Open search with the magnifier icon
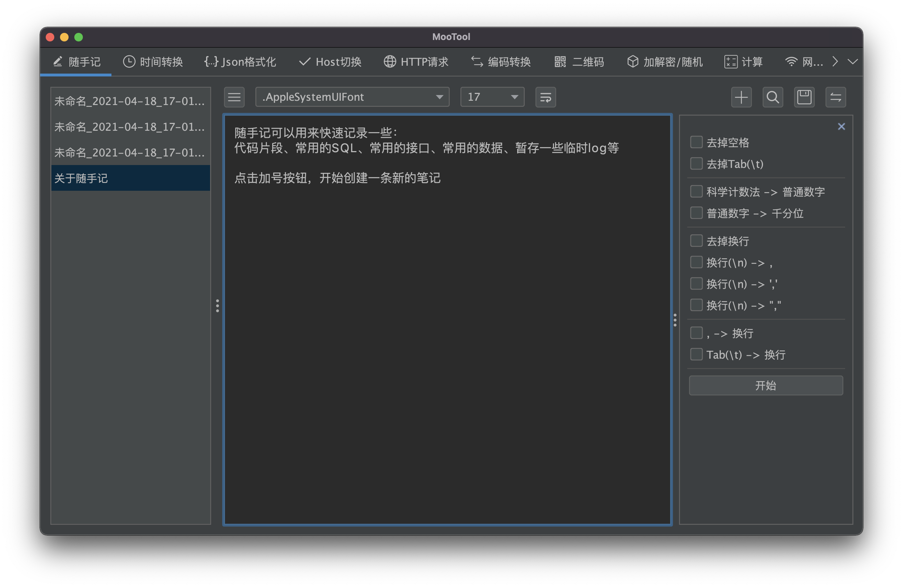The image size is (903, 588). [773, 97]
